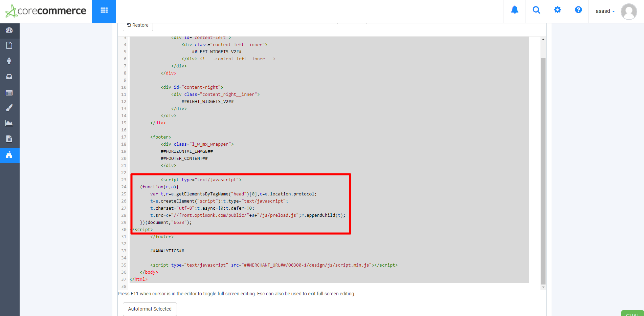
Task: Go to CoreCommerce logo home
Action: point(46,11)
